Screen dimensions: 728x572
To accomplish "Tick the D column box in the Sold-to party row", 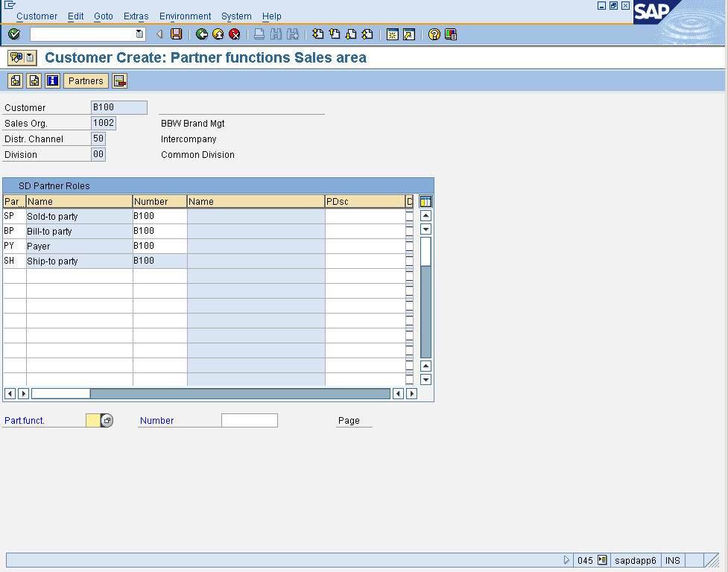I will coord(409,216).
